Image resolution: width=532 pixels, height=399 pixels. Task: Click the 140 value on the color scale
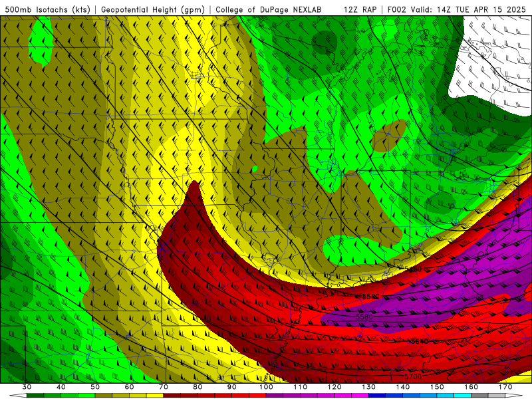[x=403, y=387]
